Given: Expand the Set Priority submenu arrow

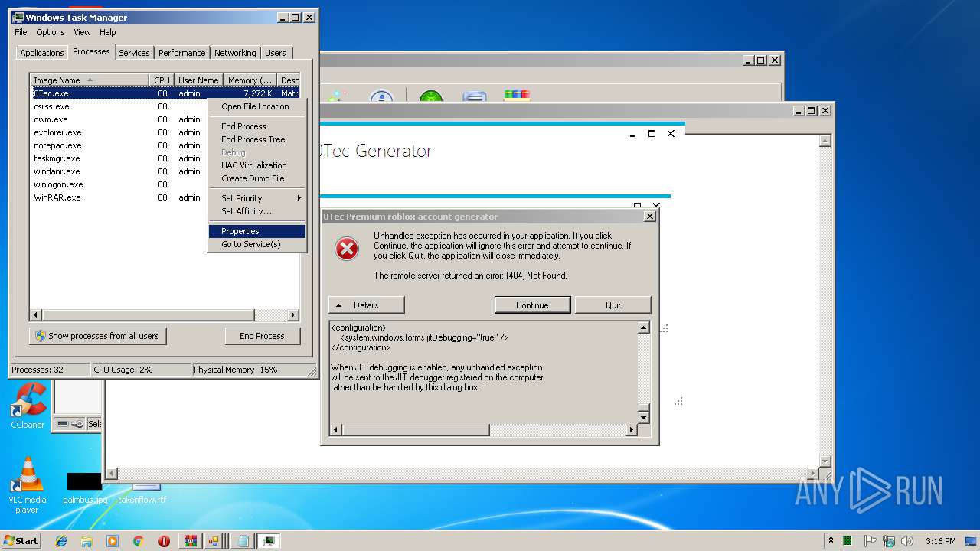Looking at the screenshot, I should coord(299,198).
